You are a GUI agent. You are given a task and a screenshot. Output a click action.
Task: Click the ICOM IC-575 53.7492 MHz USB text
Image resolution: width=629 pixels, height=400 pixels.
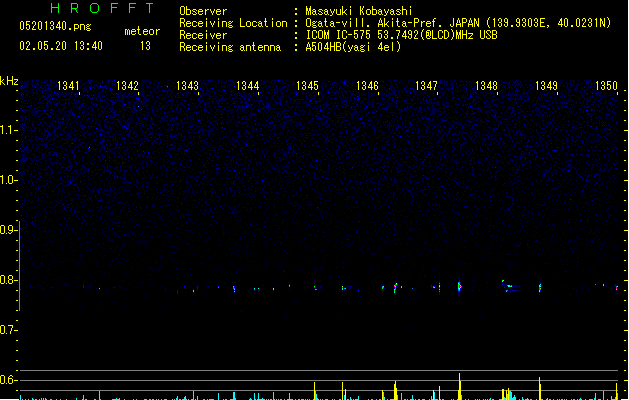402,35
